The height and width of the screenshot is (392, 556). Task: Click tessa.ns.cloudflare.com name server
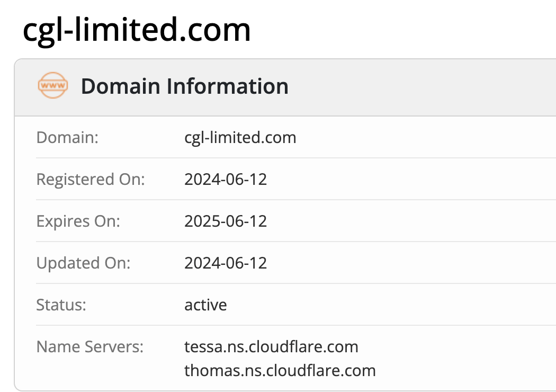point(271,347)
